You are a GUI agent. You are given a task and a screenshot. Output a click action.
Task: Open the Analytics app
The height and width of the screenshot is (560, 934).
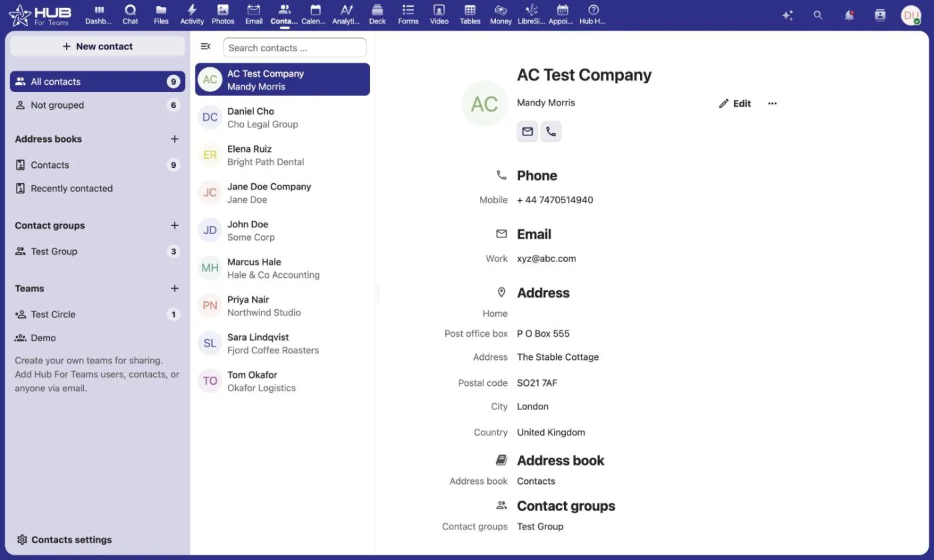pos(346,14)
